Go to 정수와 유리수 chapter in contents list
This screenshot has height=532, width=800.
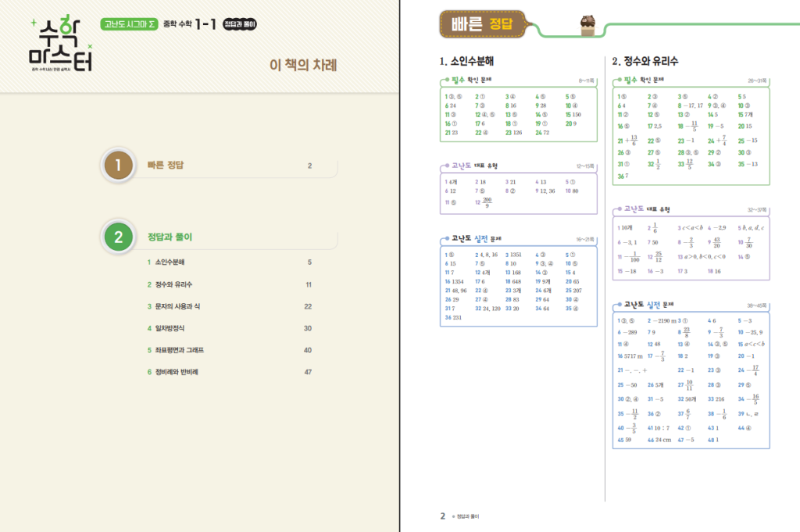pyautogui.click(x=173, y=284)
